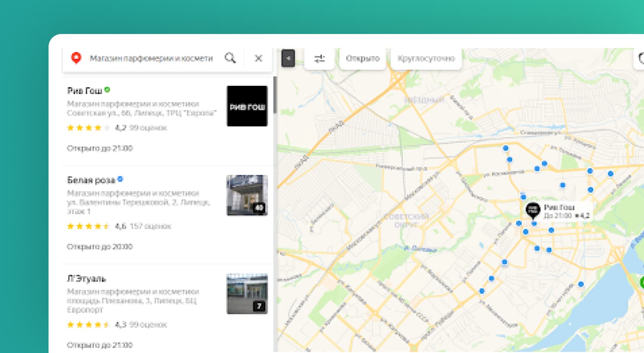Click Белая роза address on ул. Валентины Терешковой
The width and height of the screenshot is (644, 353).
138,206
